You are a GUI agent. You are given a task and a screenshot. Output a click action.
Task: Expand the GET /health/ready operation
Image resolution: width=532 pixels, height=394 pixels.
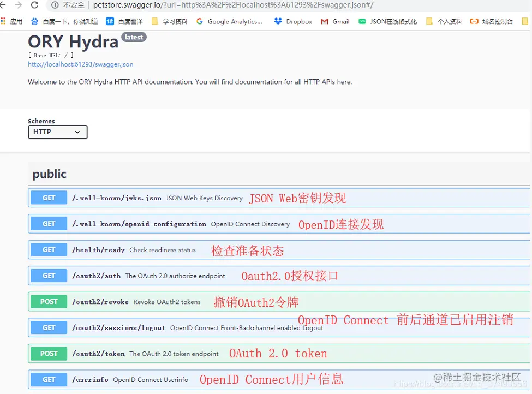[x=279, y=250]
